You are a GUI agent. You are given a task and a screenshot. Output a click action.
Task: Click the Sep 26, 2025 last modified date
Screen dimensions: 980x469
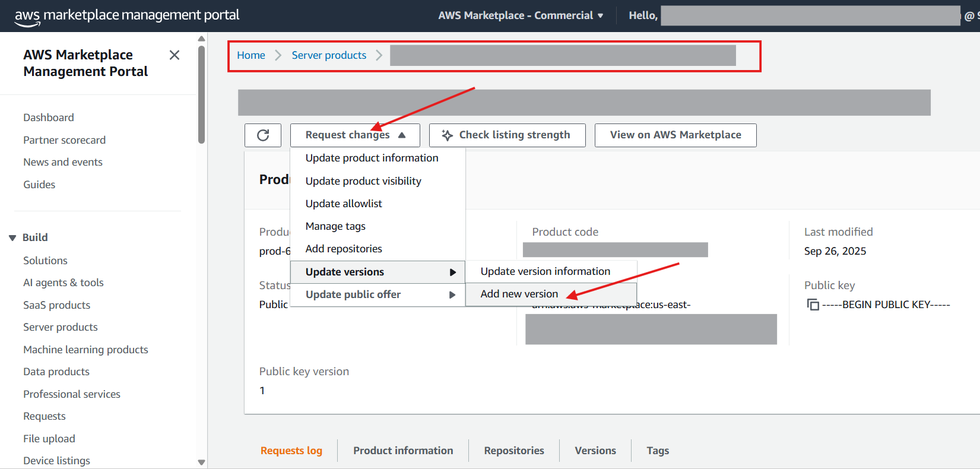click(835, 251)
